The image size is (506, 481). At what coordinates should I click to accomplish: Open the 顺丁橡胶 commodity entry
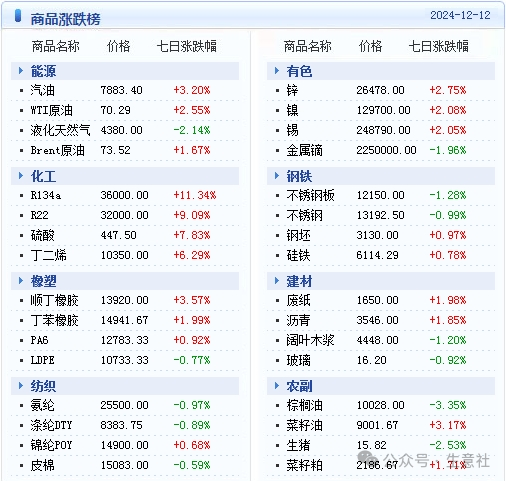click(54, 300)
